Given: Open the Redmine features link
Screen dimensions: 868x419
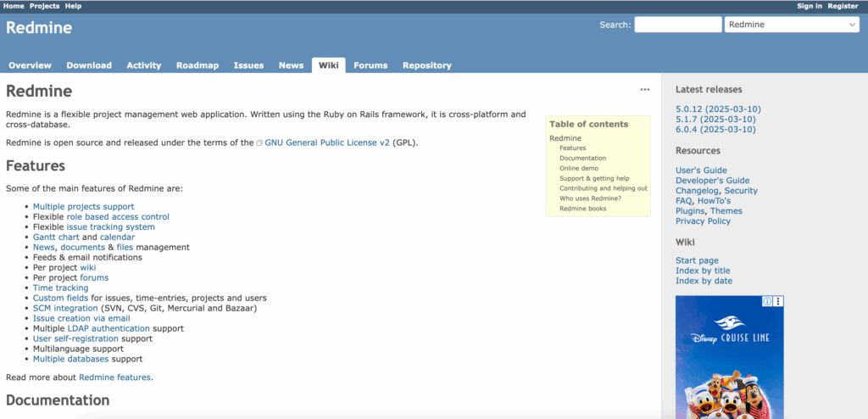Looking at the screenshot, I should (115, 377).
